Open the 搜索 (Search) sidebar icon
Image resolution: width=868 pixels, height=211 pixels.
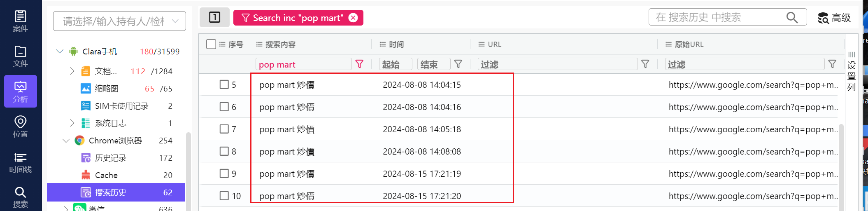(20, 197)
